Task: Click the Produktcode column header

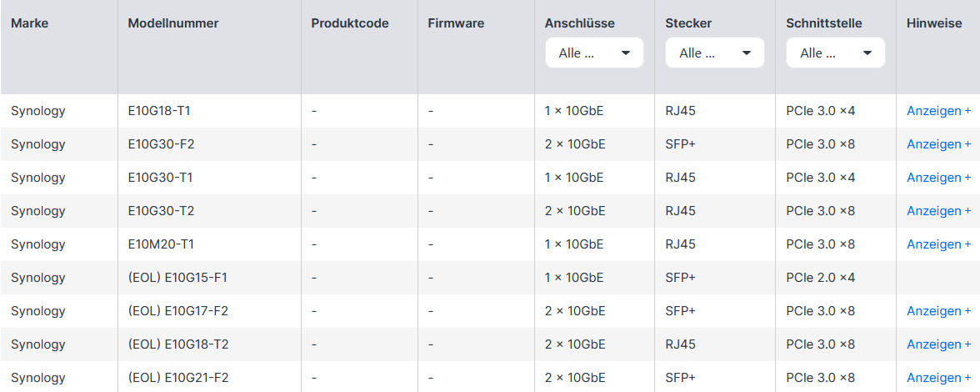Action: click(x=350, y=23)
